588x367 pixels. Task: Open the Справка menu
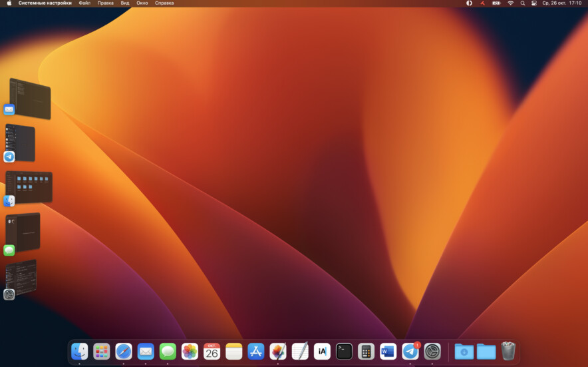pyautogui.click(x=164, y=3)
